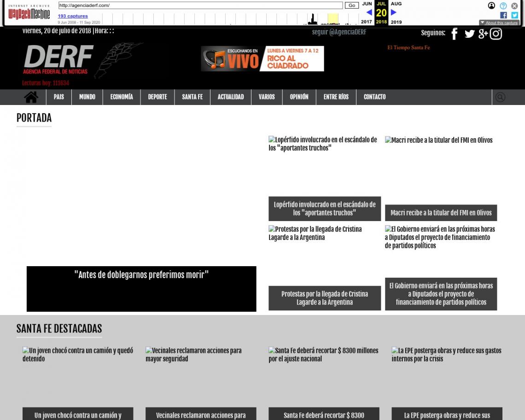Open the Protestas por Cristina Lagarde caption box
This screenshot has height=420, width=525.
(325, 298)
